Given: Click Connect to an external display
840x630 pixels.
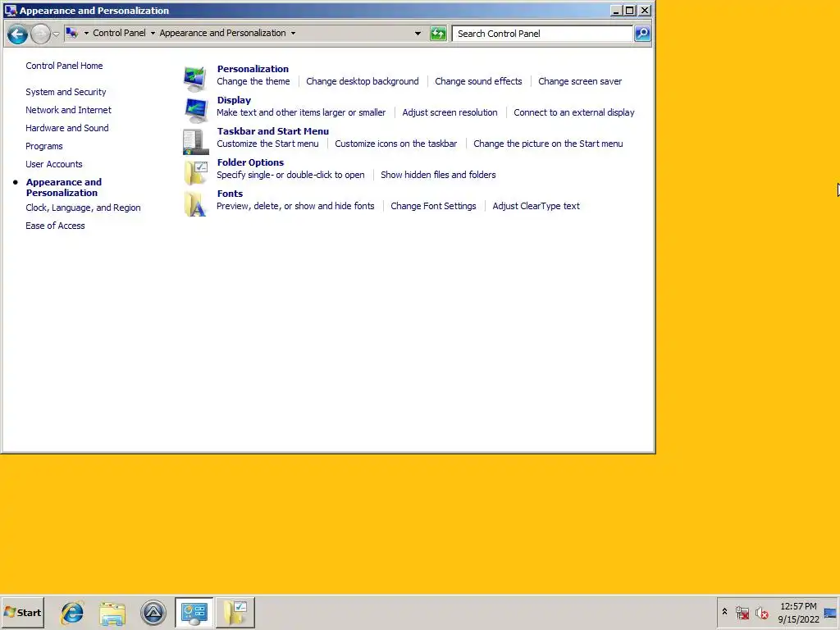Looking at the screenshot, I should coord(574,112).
